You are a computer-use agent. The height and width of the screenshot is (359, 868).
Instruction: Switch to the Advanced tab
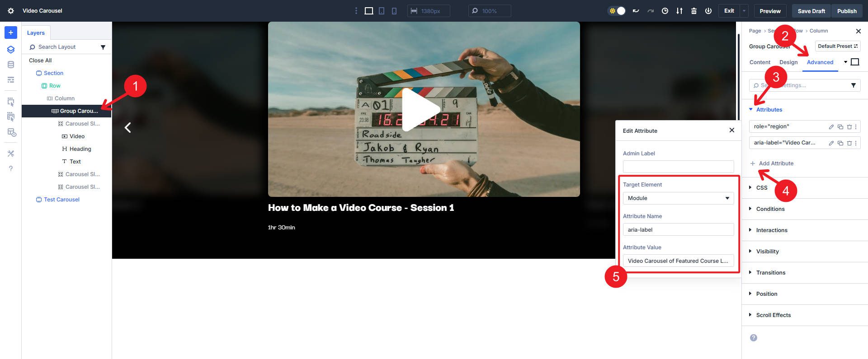[820, 62]
